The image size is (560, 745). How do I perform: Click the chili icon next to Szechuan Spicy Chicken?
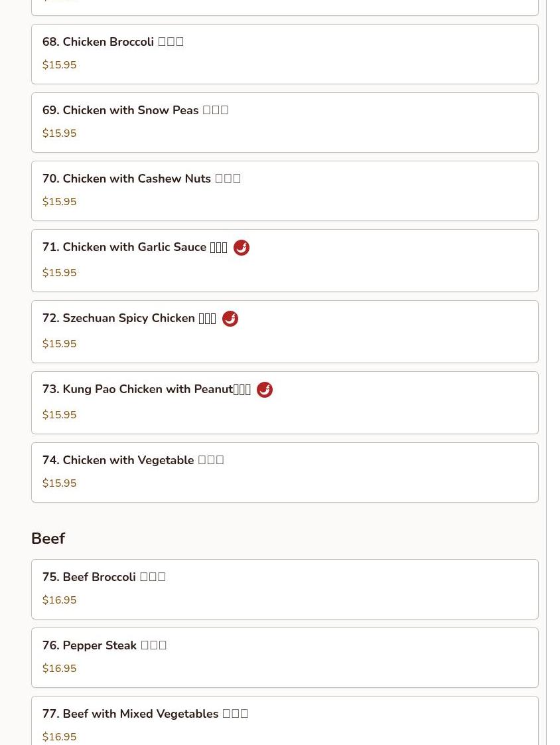click(x=230, y=319)
